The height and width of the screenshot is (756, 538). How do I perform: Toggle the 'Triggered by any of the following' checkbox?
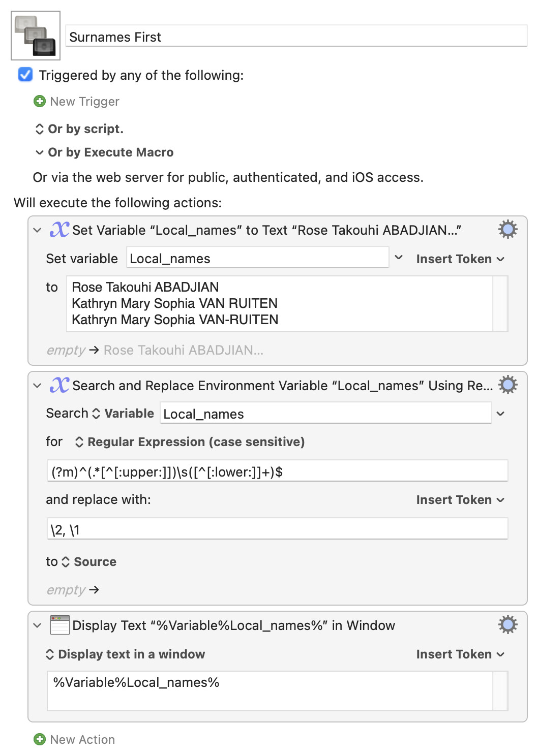[25, 75]
